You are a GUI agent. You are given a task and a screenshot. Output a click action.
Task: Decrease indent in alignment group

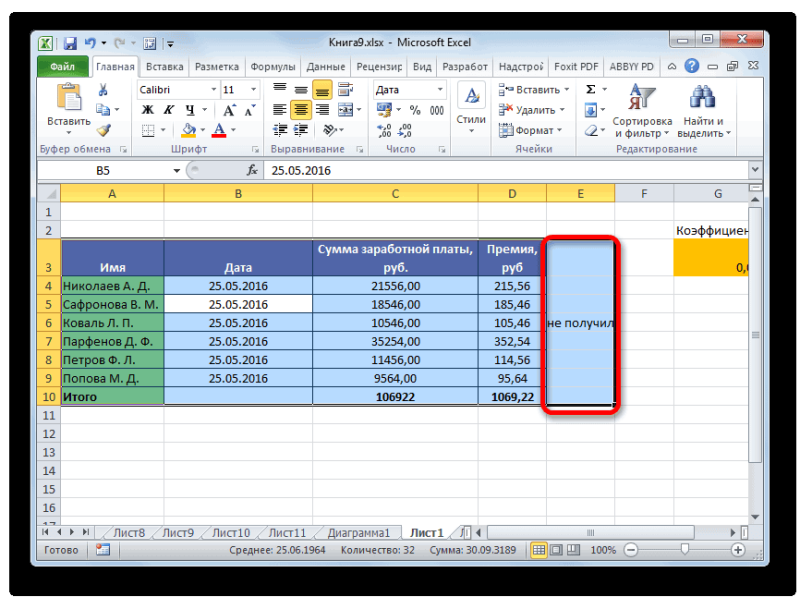(x=280, y=131)
